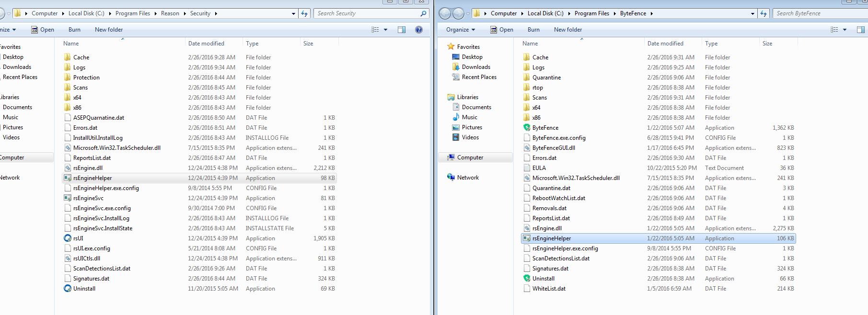Click the Open button in ByteFence toolbar
Viewport: 868px width, 315px height.
501,30
